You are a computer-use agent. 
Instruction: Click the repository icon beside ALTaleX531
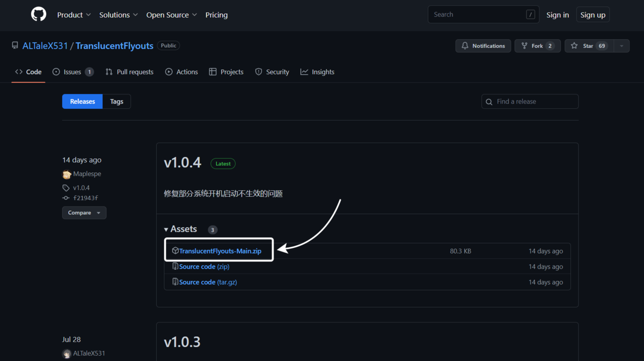(x=15, y=46)
